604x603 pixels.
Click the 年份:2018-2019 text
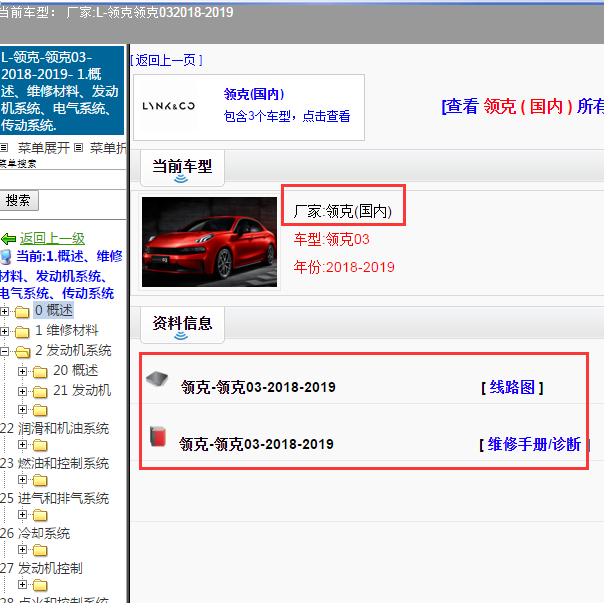(x=344, y=267)
